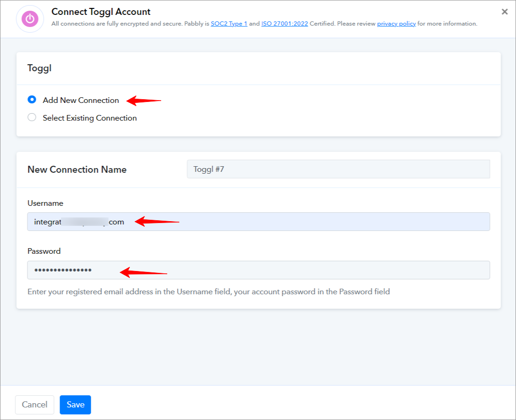Click into the Password input field
The height and width of the screenshot is (420, 516).
(258, 270)
